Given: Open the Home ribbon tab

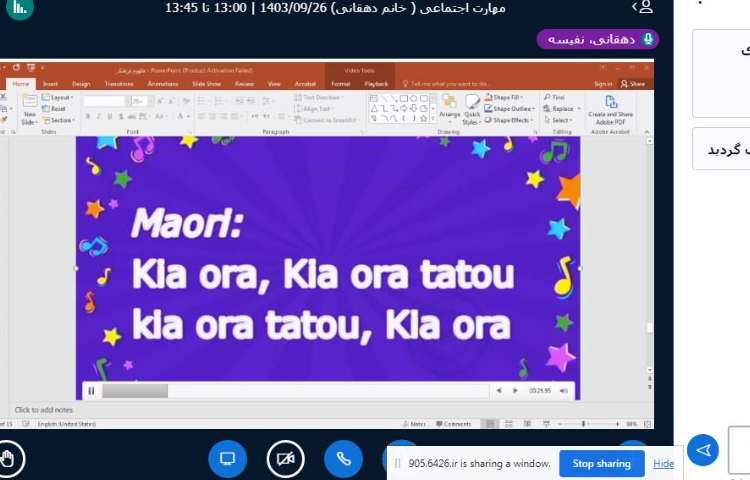Looking at the screenshot, I should (x=21, y=84).
